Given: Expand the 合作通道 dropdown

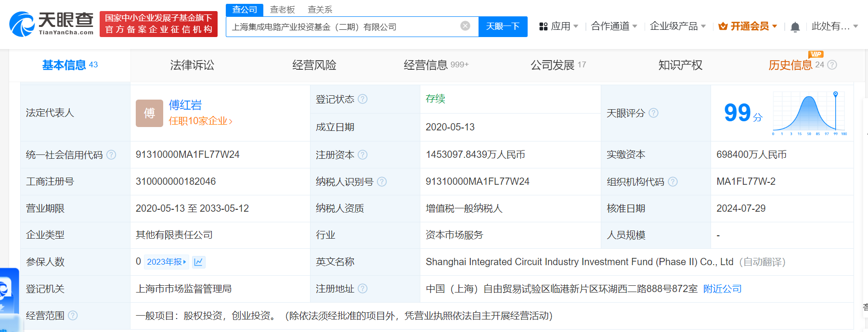Looking at the screenshot, I should coord(614,26).
